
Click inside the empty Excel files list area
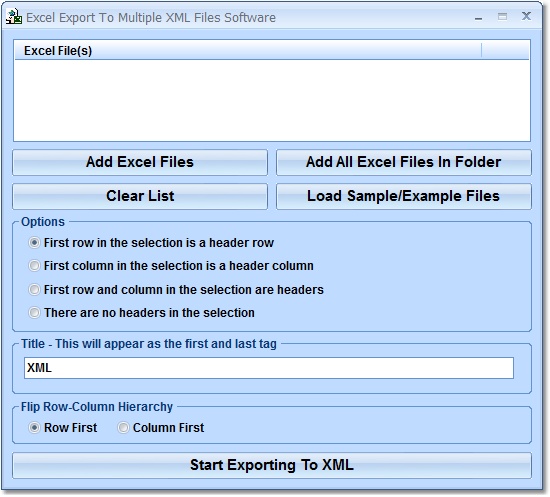(x=272, y=100)
